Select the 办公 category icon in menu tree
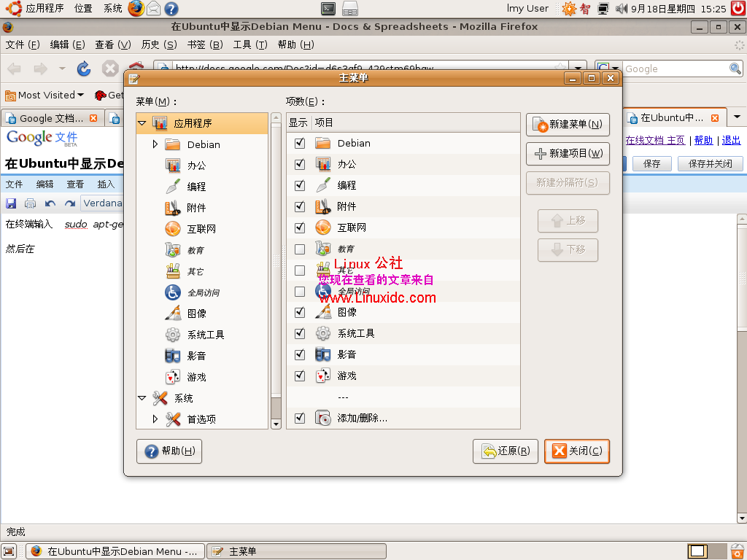This screenshot has height=560, width=747. 174,166
